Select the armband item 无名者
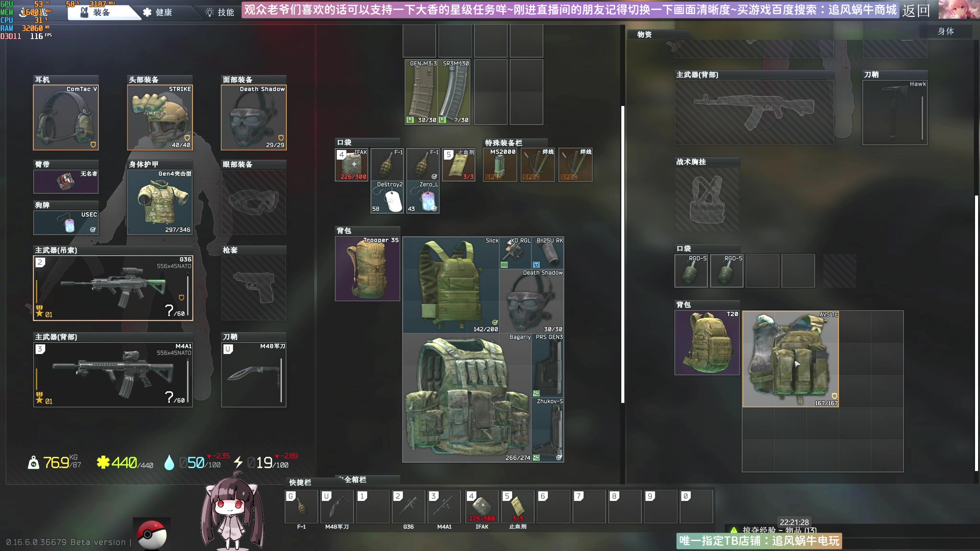The height and width of the screenshot is (551, 980). pyautogui.click(x=66, y=181)
